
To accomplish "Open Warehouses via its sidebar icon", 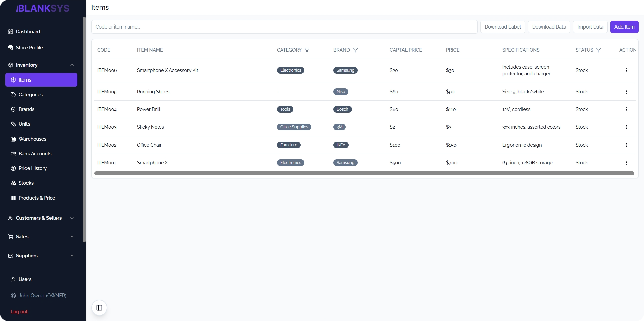I will (x=14, y=139).
